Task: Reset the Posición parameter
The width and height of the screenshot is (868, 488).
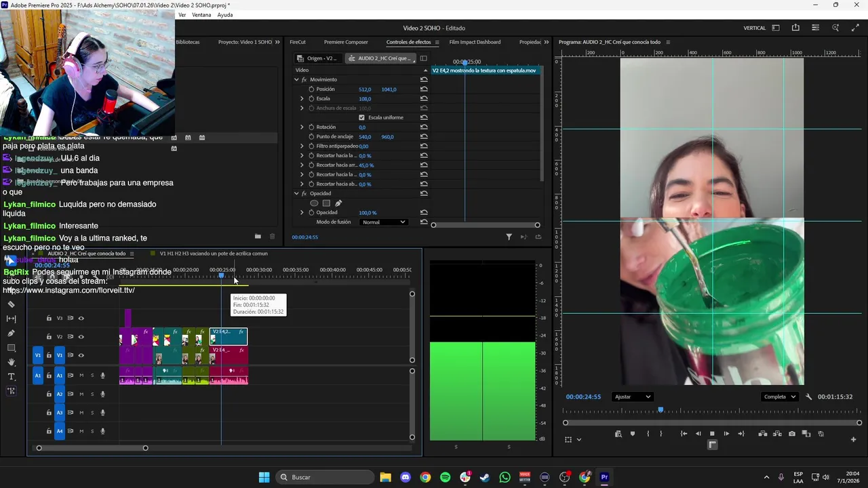Action: (x=424, y=89)
